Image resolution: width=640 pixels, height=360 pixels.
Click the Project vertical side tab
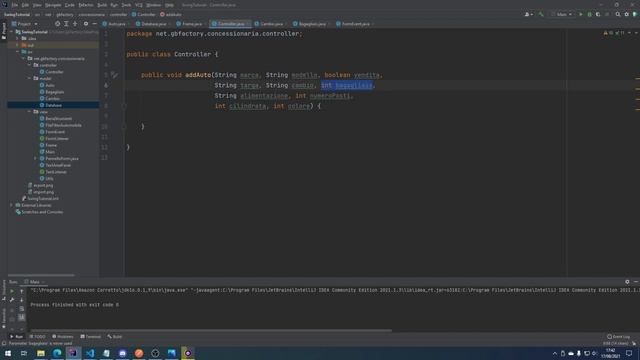(x=4, y=31)
